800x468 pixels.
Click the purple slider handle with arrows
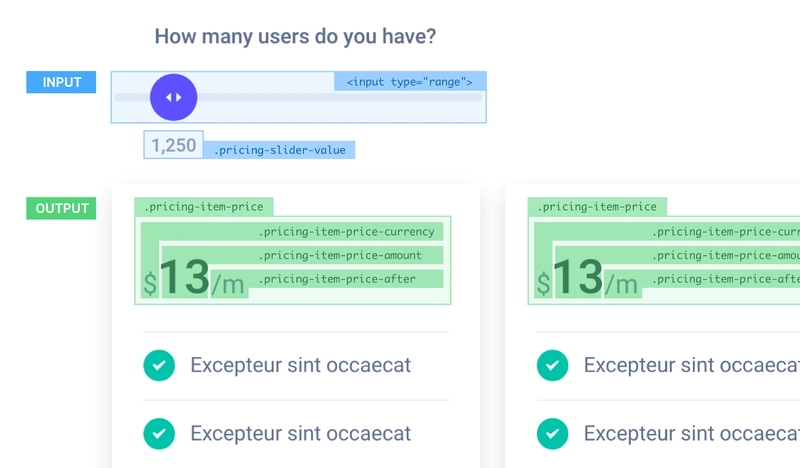click(x=174, y=97)
